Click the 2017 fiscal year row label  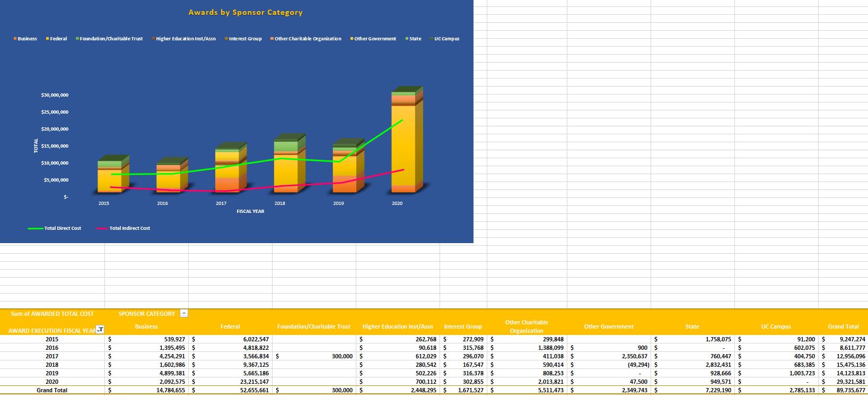pos(52,356)
